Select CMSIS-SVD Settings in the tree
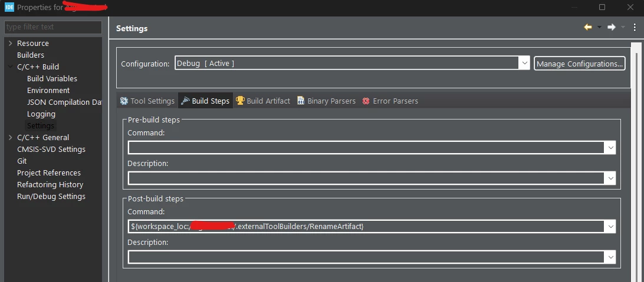The image size is (644, 282). pos(51,149)
